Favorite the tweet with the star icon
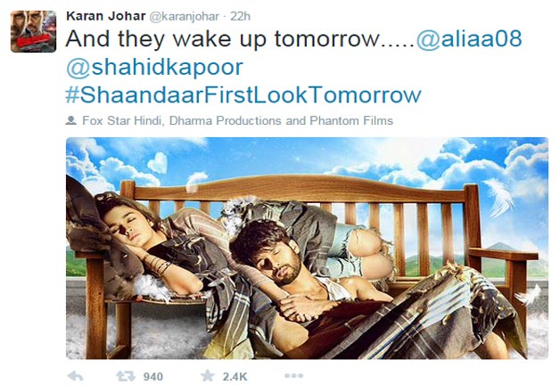 pyautogui.click(x=208, y=376)
